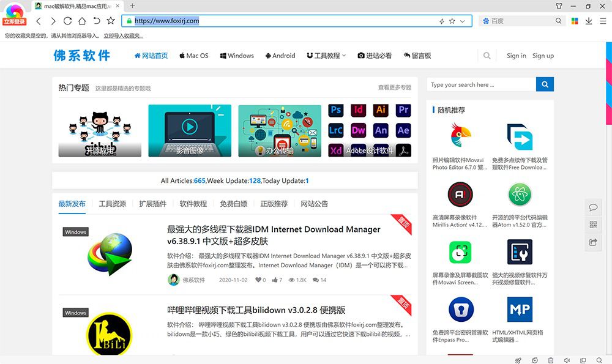This screenshot has height=364, width=612.
Task: Open the site search magnifier in the navbar
Action: [487, 56]
